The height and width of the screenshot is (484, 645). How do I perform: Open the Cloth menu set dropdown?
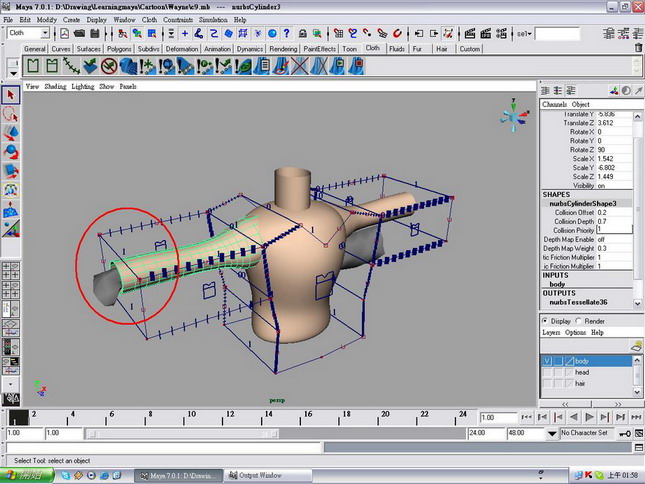(x=45, y=33)
